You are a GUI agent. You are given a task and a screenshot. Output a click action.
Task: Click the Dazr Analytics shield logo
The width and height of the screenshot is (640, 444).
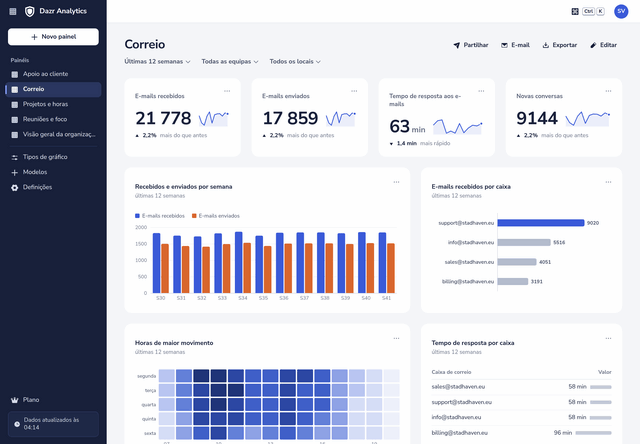[x=29, y=11]
